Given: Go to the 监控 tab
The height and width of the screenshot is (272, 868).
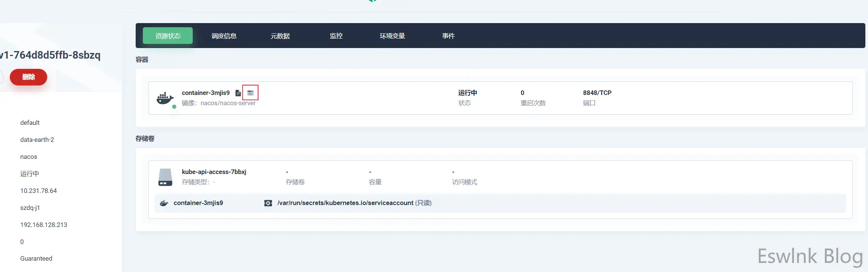Looking at the screenshot, I should point(336,36).
